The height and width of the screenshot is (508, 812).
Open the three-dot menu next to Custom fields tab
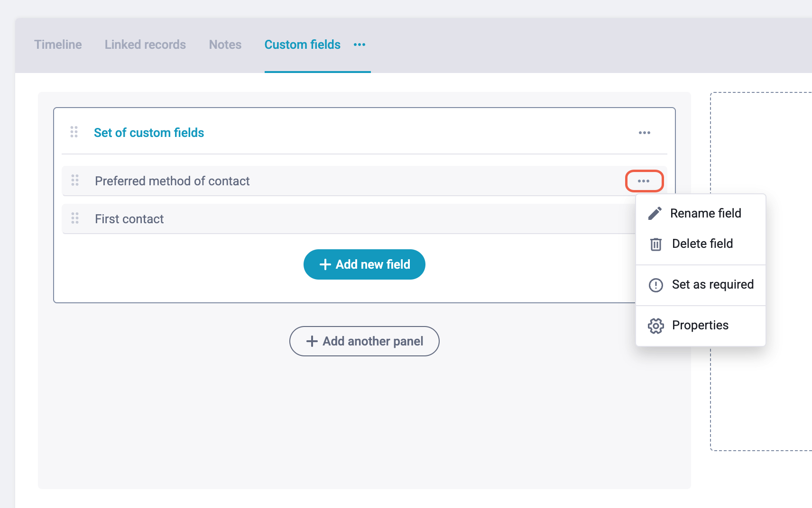tap(360, 45)
